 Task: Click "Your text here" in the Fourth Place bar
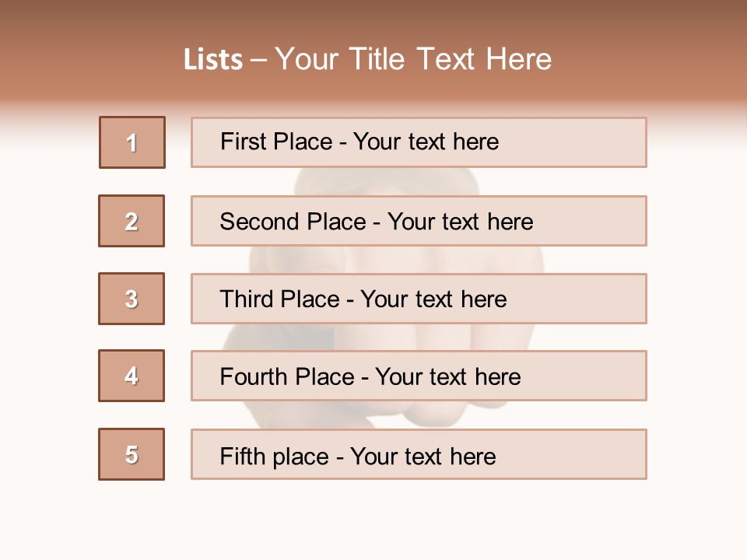coord(447,377)
